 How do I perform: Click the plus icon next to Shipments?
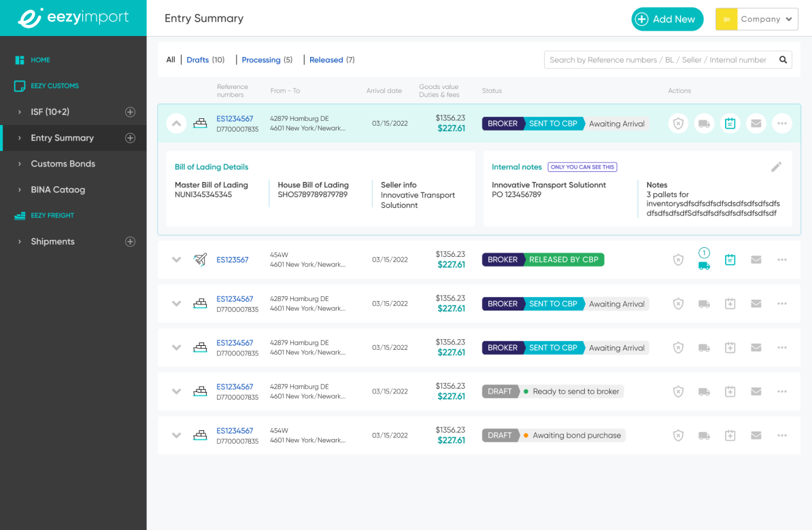pyautogui.click(x=130, y=242)
